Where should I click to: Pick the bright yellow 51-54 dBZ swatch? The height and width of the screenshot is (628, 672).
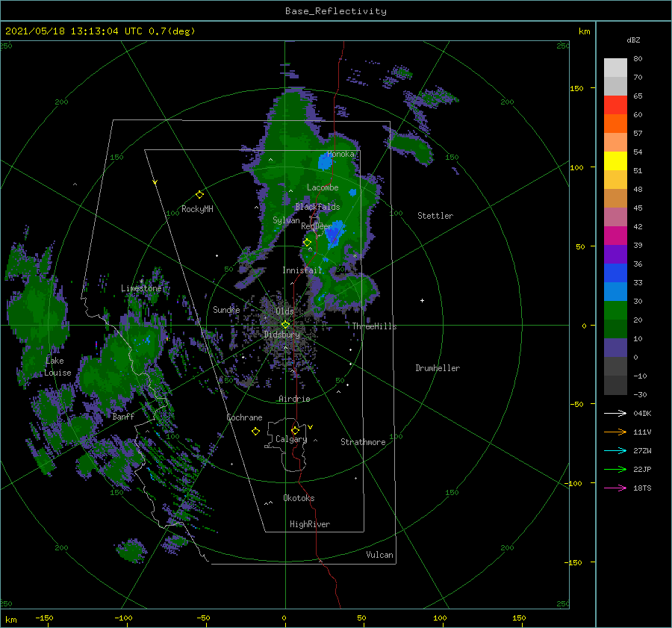615,161
